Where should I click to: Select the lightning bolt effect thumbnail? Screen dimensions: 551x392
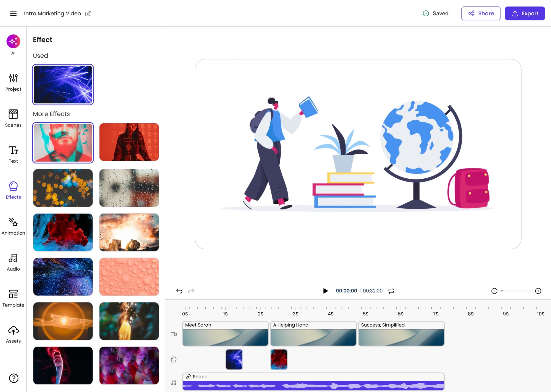click(x=63, y=84)
